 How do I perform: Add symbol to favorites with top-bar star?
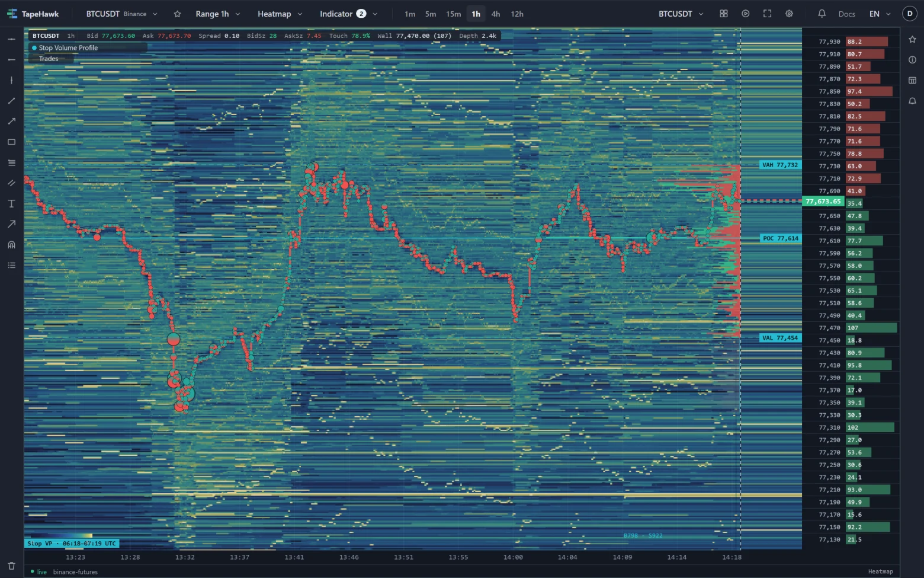click(177, 14)
